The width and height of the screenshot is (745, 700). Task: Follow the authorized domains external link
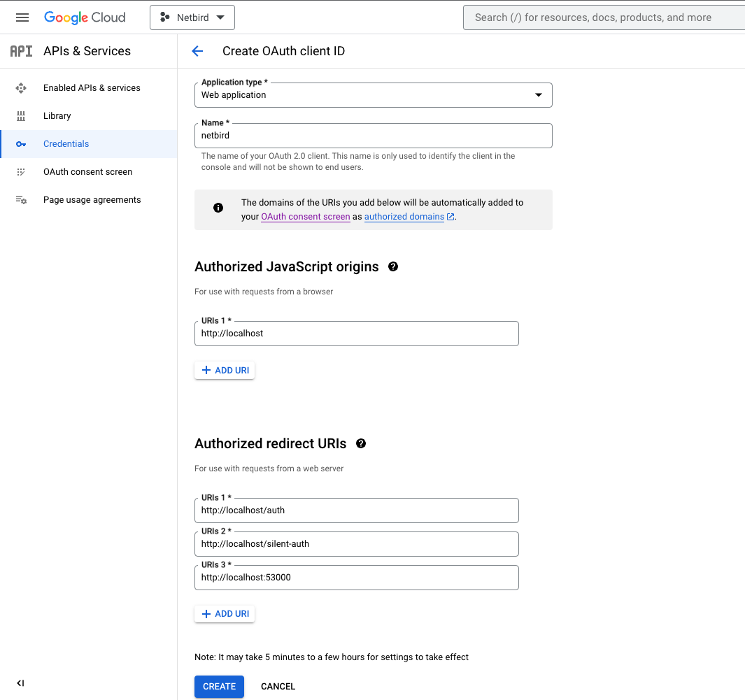(404, 216)
